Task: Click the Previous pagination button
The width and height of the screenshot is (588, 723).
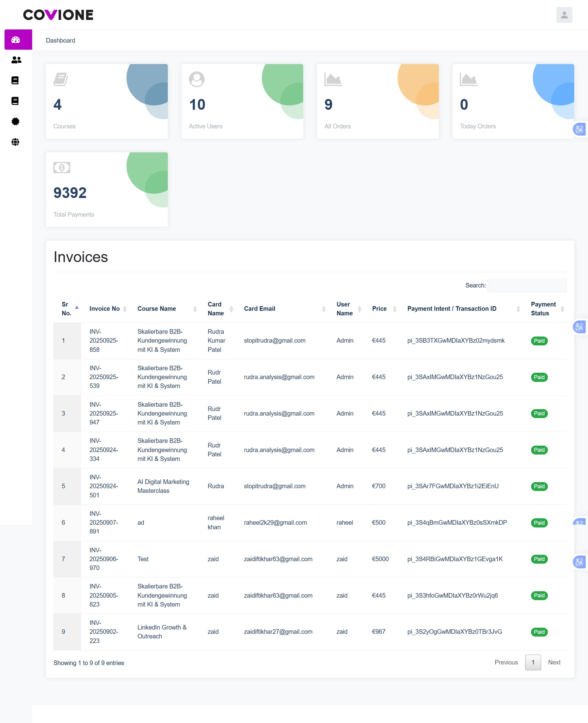Action: [506, 662]
